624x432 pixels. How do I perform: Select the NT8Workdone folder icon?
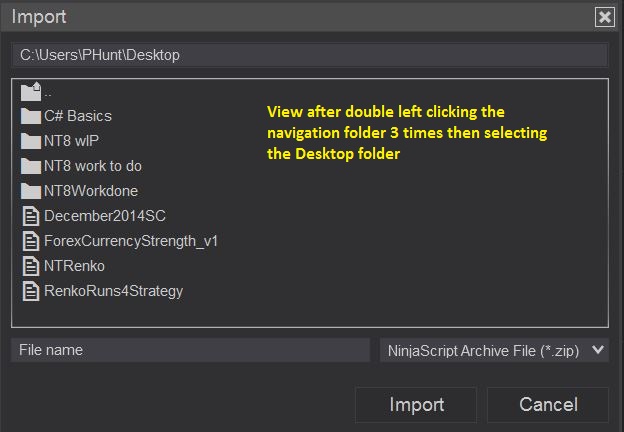(30, 191)
